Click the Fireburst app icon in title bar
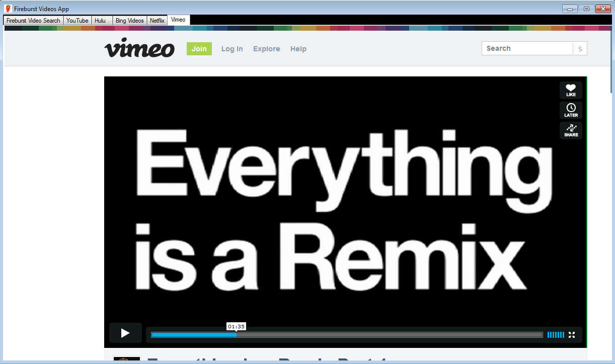Screen dimensions: 615x364 pyautogui.click(x=8, y=9)
